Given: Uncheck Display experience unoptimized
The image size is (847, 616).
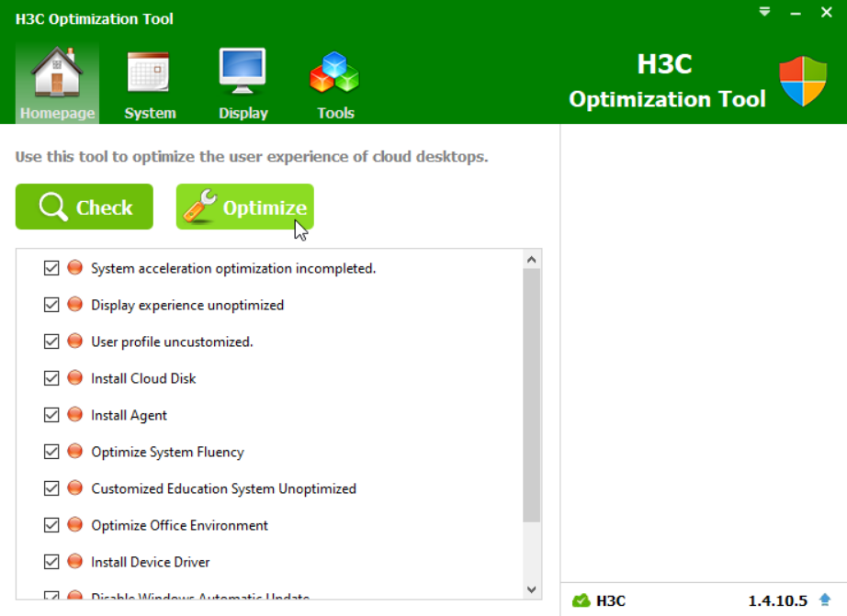Looking at the screenshot, I should 51,305.
